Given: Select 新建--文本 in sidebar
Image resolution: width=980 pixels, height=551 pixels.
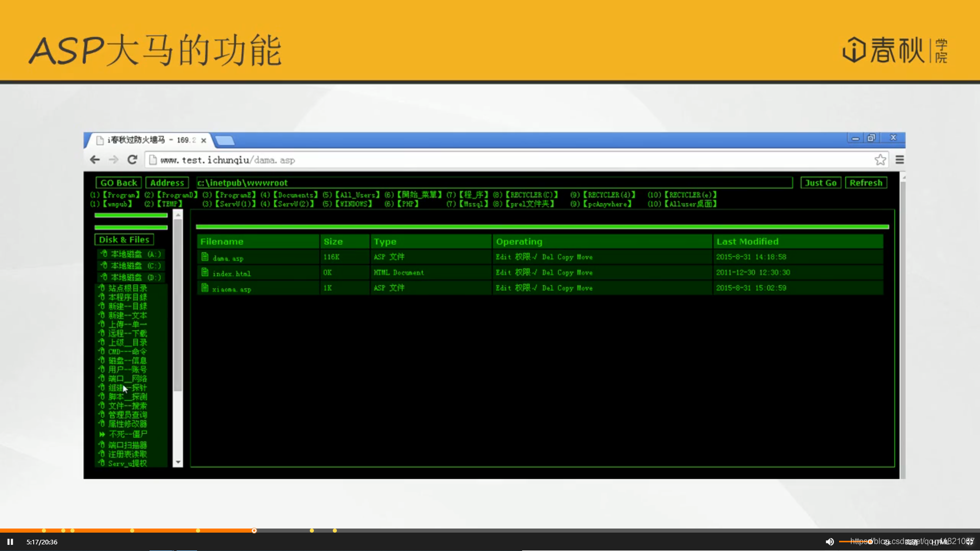Looking at the screenshot, I should (128, 316).
